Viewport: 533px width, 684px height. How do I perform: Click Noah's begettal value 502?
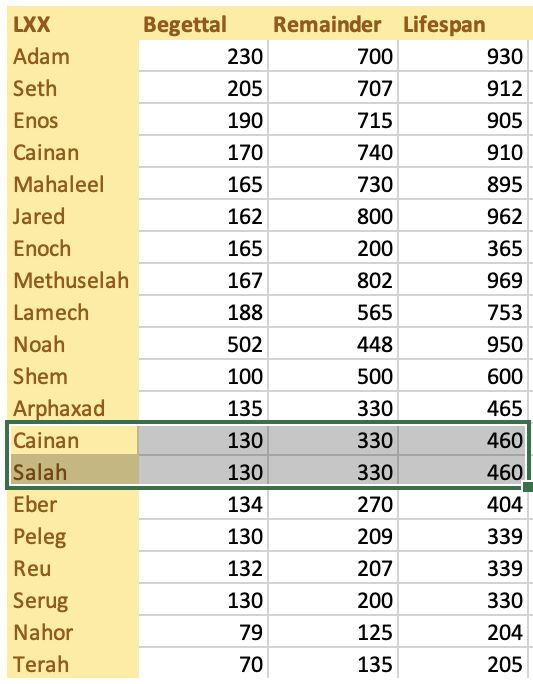pos(203,344)
